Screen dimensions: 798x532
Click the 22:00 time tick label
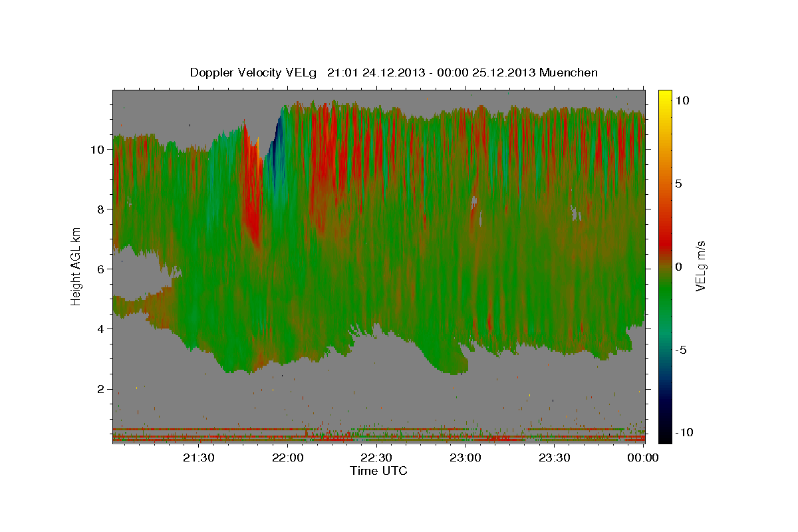[287, 458]
